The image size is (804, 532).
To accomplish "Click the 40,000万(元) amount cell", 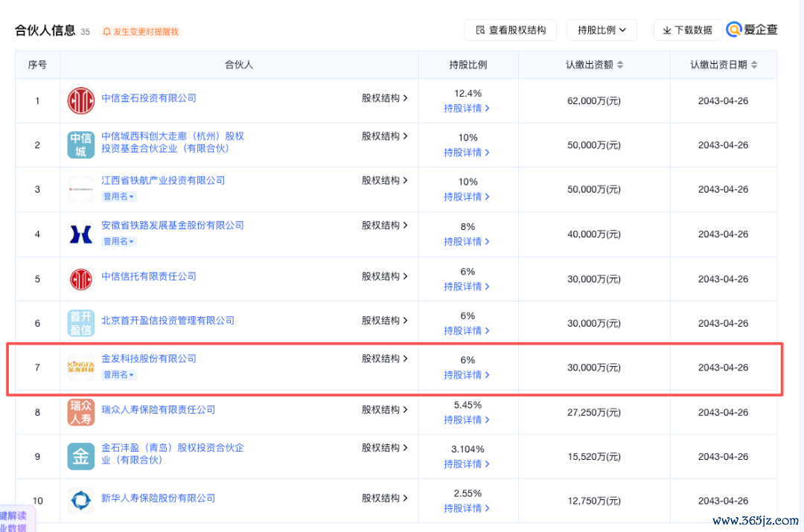I will (594, 234).
